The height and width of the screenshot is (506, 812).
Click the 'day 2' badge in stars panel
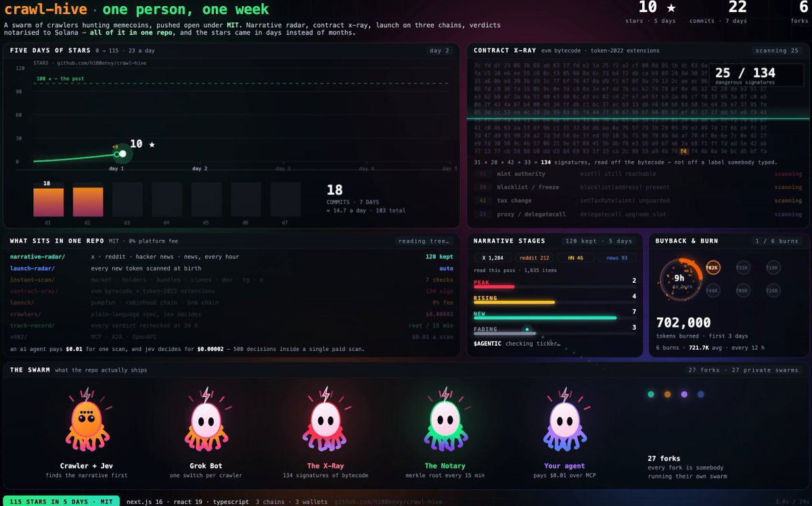pos(438,51)
